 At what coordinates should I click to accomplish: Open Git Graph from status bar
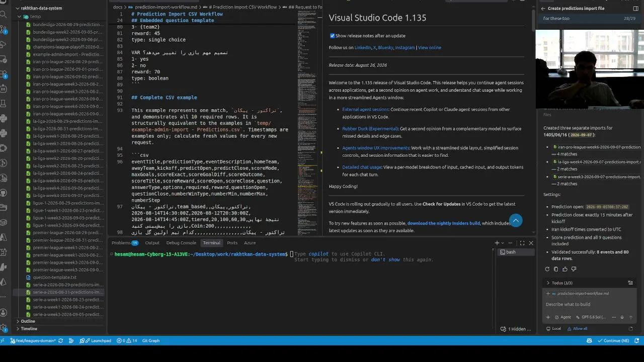(151, 341)
